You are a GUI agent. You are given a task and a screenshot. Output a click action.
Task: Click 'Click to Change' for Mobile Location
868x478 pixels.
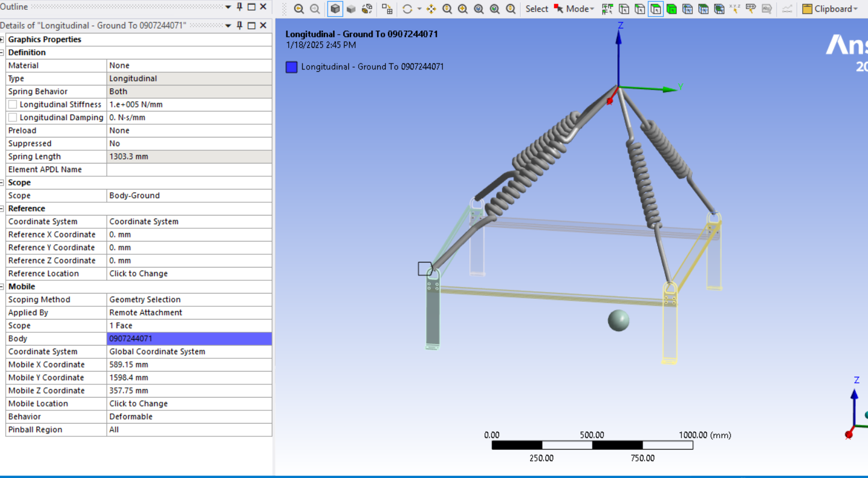click(x=139, y=403)
